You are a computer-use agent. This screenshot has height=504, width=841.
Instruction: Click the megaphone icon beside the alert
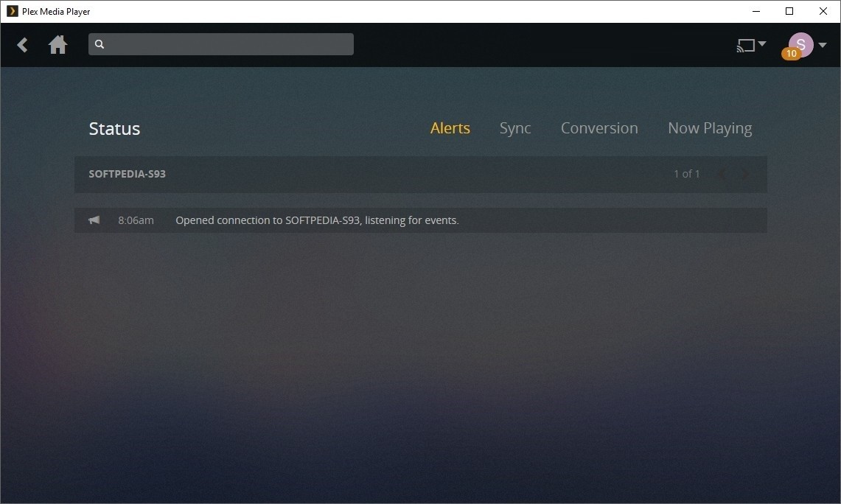coord(94,220)
